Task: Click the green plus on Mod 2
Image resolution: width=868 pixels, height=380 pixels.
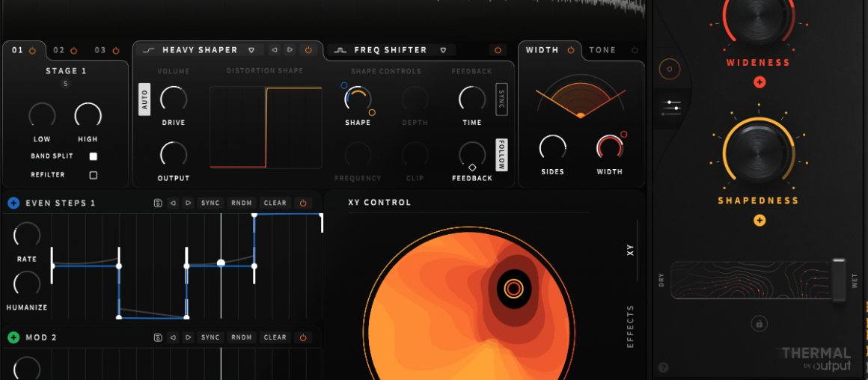Action: pos(13,337)
